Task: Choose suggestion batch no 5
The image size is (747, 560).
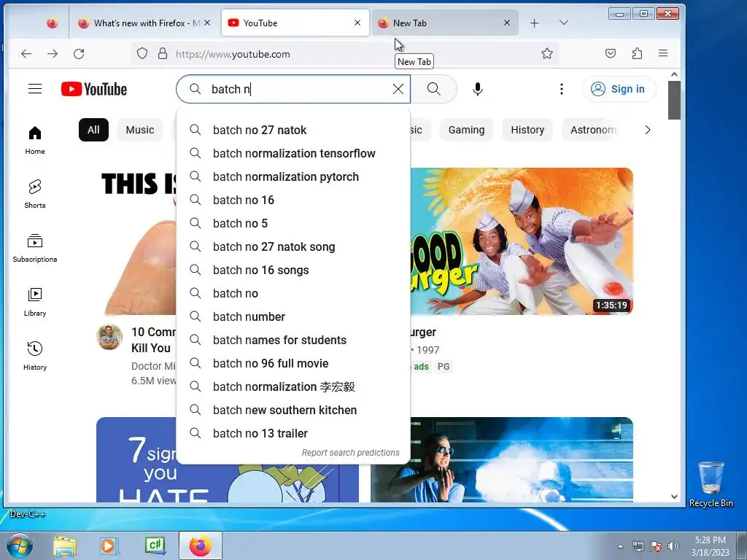Action: pyautogui.click(x=293, y=223)
